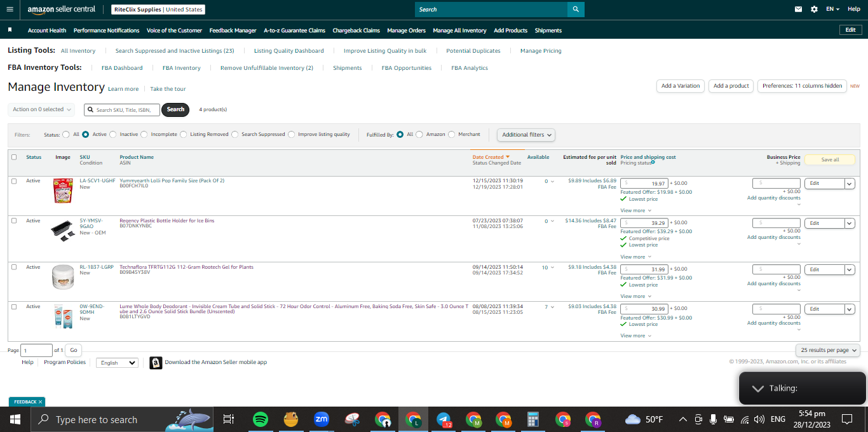868x432 pixels.
Task: Open the Regency Plastic Bottle Holder product link
Action: 167,220
